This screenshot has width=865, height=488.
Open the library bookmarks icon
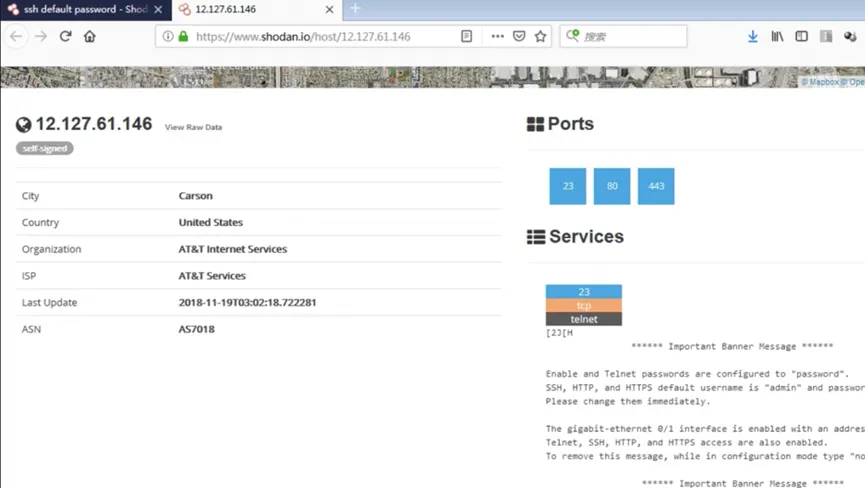[777, 36]
